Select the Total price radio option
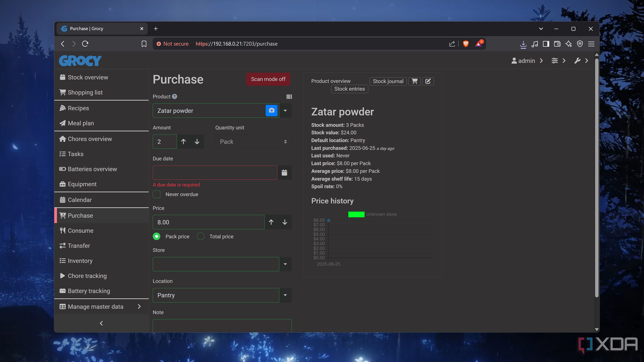 click(200, 236)
